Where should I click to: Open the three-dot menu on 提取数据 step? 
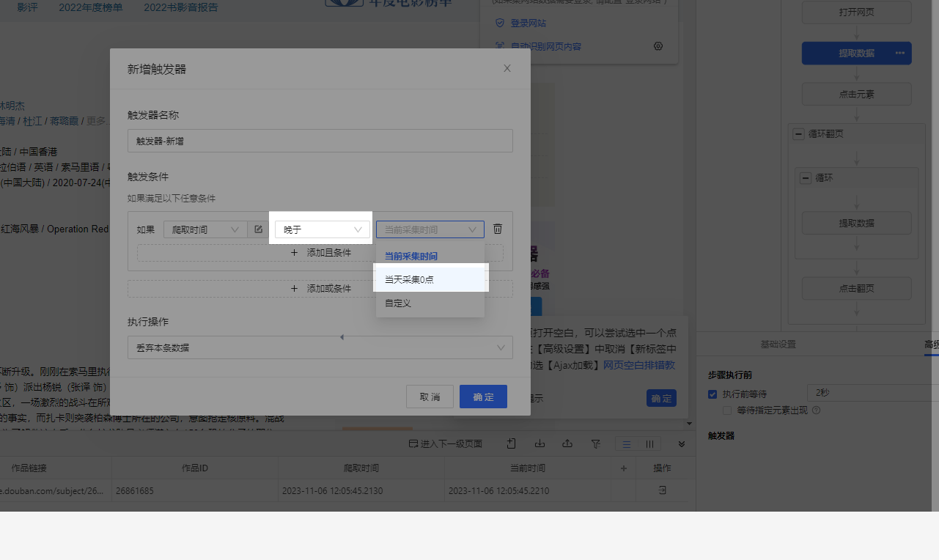[x=900, y=53]
